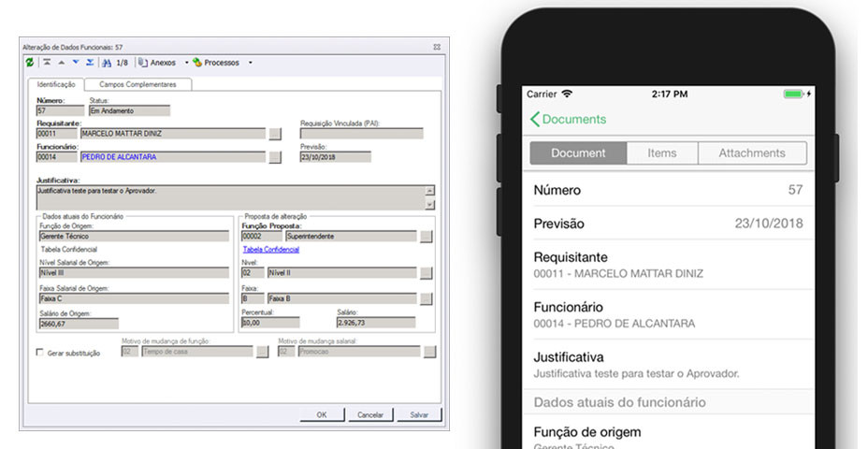
Task: Open lookup beside Tempo de casa
Action: (263, 352)
